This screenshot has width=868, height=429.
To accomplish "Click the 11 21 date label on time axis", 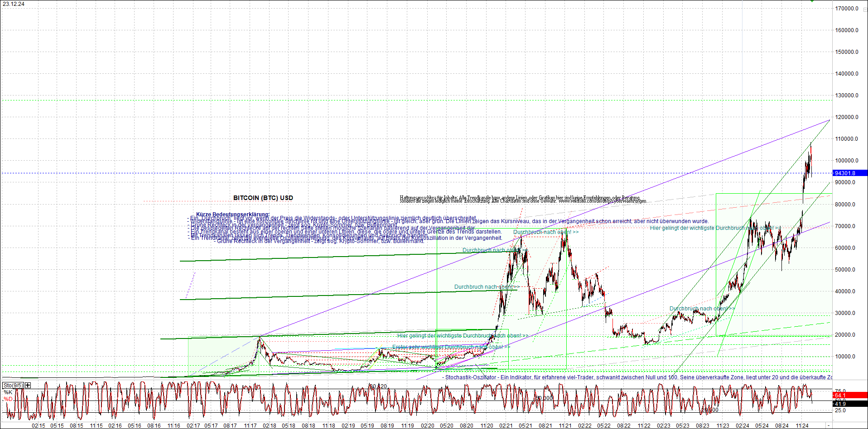I will click(x=565, y=425).
